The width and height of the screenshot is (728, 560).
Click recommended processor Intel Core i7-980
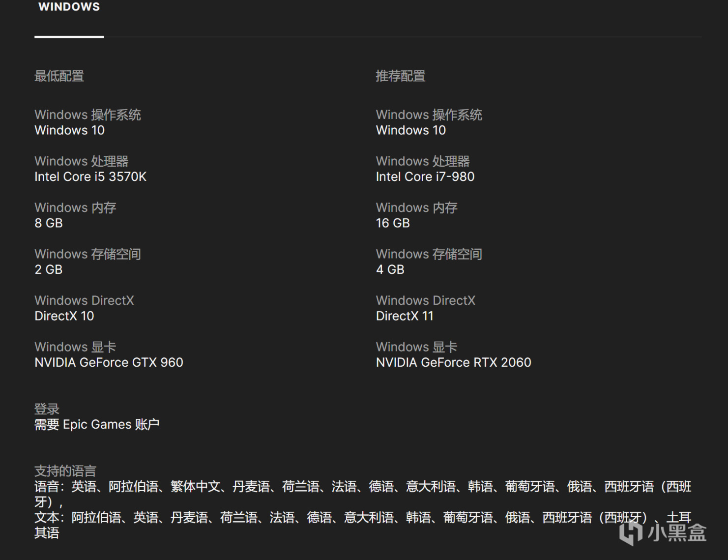coord(425,177)
